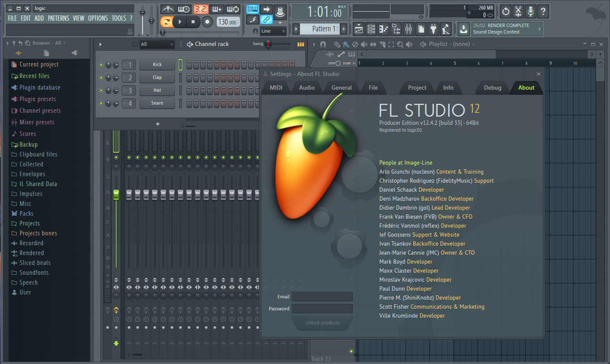
Task: Open the Pattern 1 selector dropdown
Action: click(x=320, y=29)
